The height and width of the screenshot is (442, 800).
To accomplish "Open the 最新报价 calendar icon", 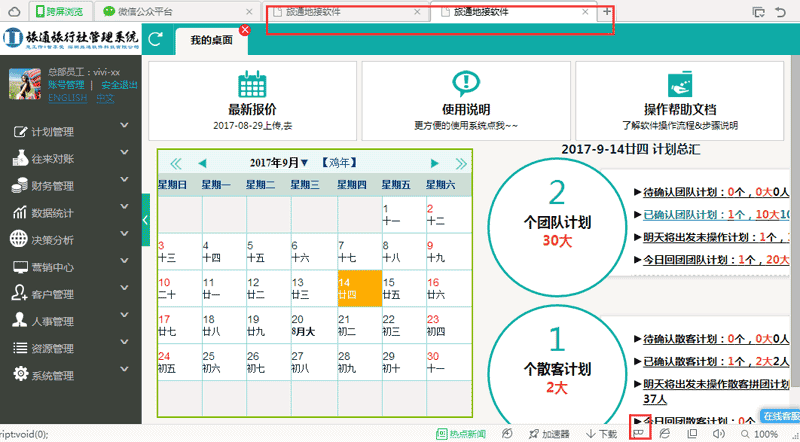I will pos(252,84).
